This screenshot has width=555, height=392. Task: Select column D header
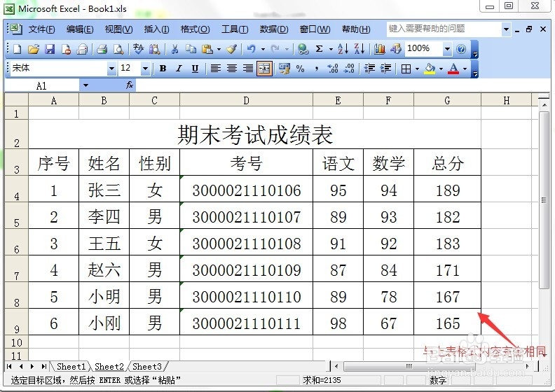[247, 101]
